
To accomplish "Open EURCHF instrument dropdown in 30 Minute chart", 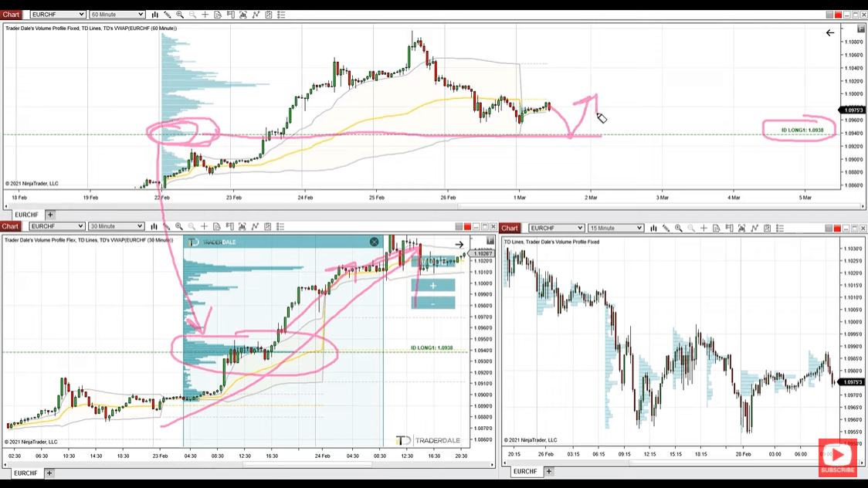I will (56, 226).
